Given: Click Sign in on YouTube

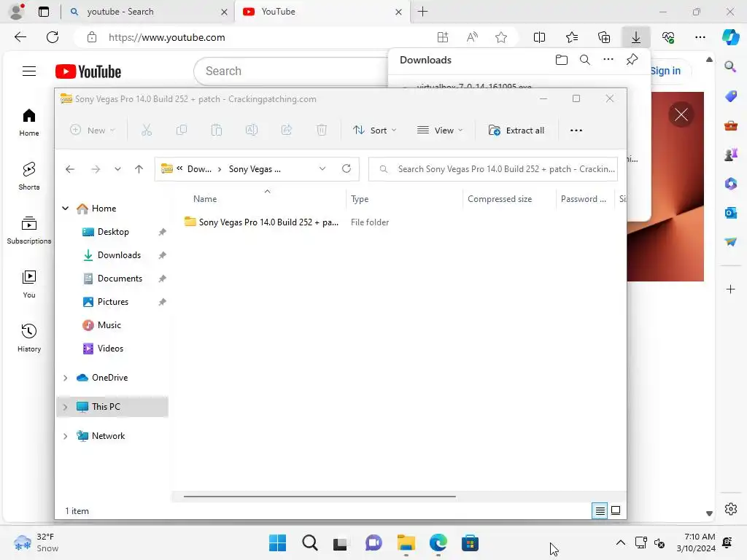Looking at the screenshot, I should 665,71.
